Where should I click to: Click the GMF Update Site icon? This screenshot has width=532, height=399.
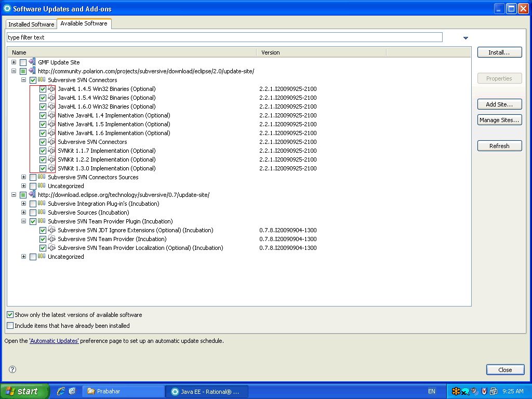pyautogui.click(x=32, y=62)
